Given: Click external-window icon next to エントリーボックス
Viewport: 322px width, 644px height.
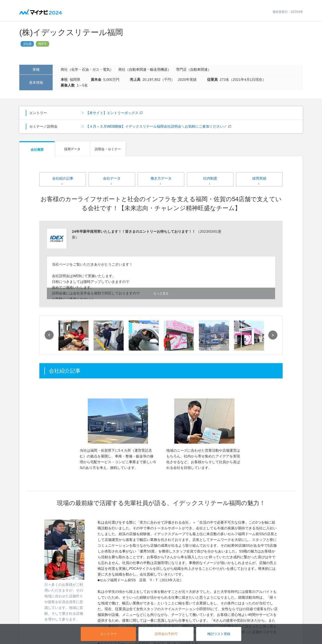Looking at the screenshot, I should (x=141, y=113).
